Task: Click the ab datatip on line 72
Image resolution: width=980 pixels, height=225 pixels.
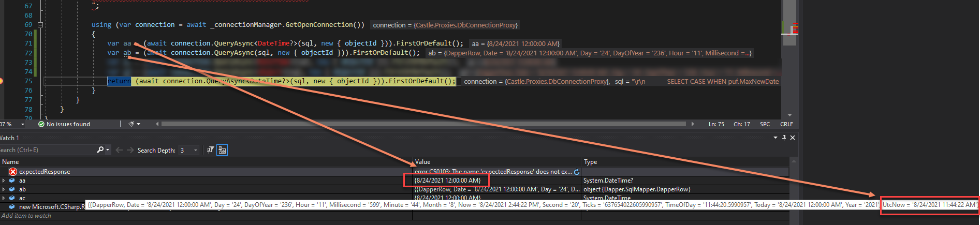Action: coord(590,53)
